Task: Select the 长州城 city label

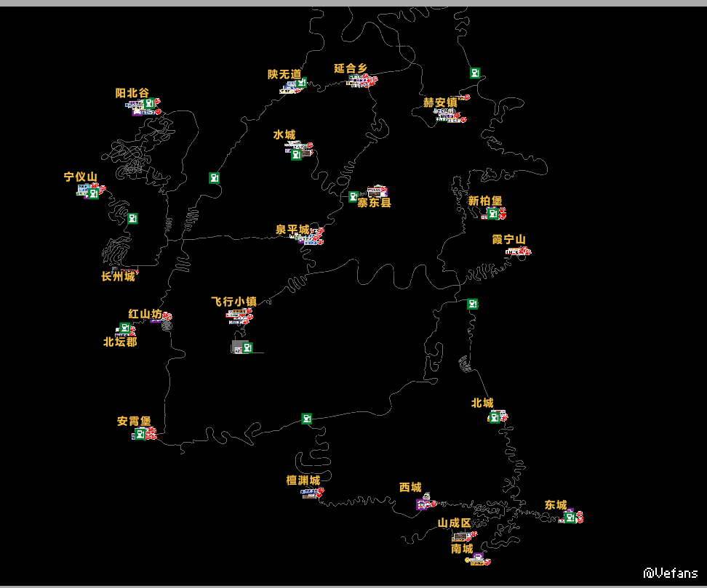Action: 118,276
